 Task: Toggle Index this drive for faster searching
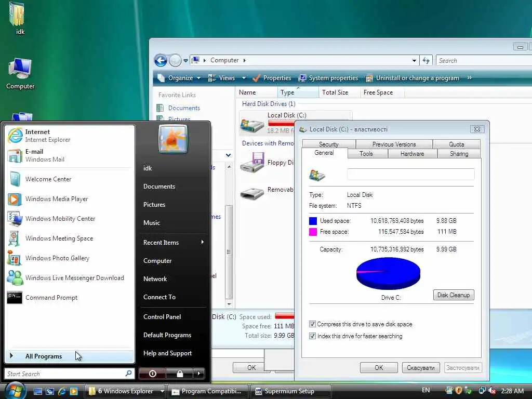click(312, 336)
